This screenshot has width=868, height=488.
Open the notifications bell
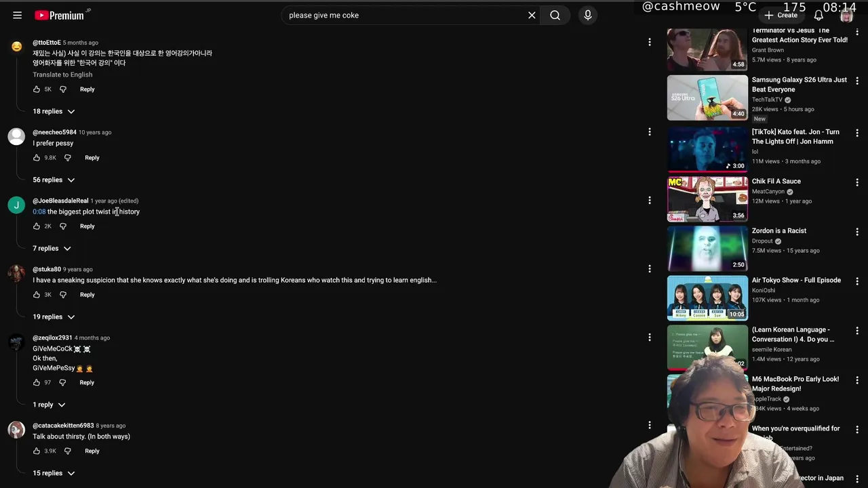click(x=818, y=15)
